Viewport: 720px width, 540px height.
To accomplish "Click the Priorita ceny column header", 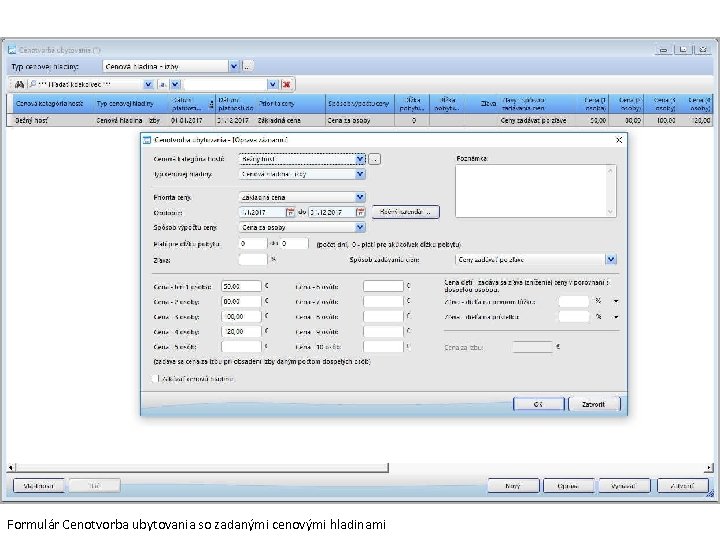I will click(291, 104).
